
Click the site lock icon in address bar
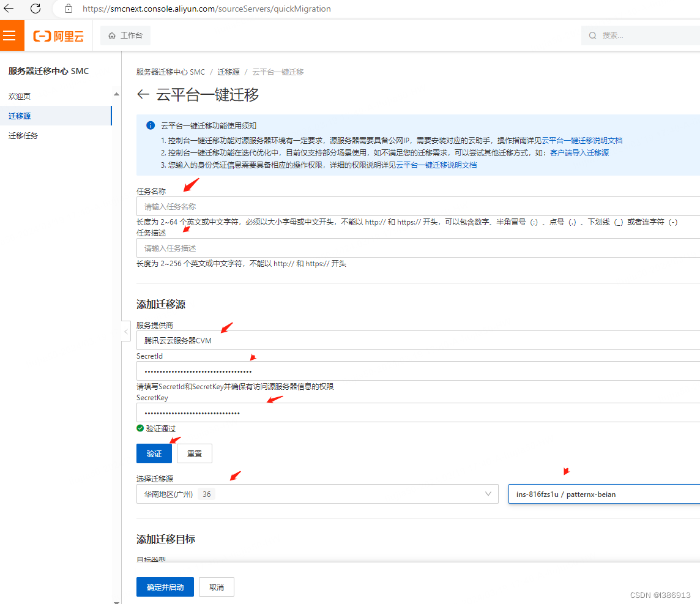pos(69,9)
